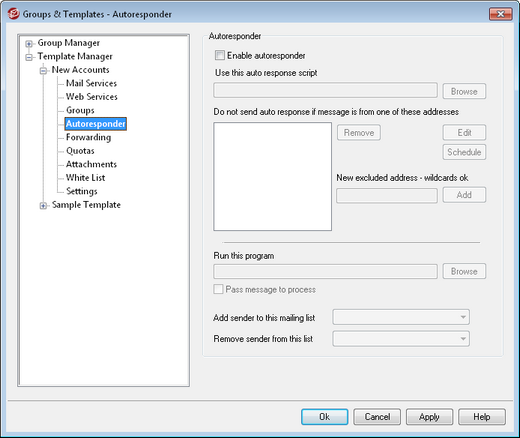
Task: Collapse the New Accounts branch
Action: [43, 71]
